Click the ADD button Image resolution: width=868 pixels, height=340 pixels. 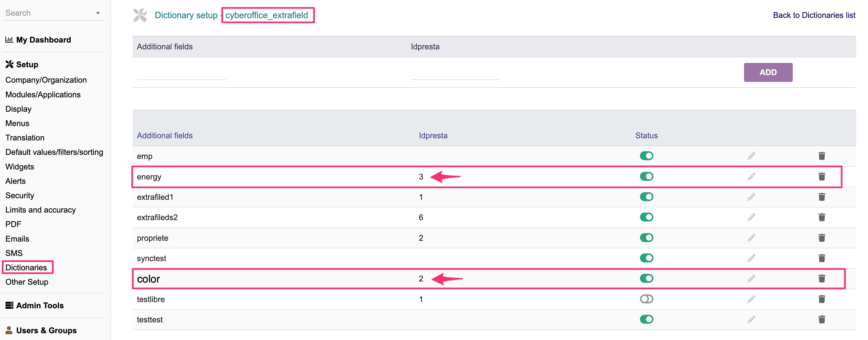[x=768, y=72]
